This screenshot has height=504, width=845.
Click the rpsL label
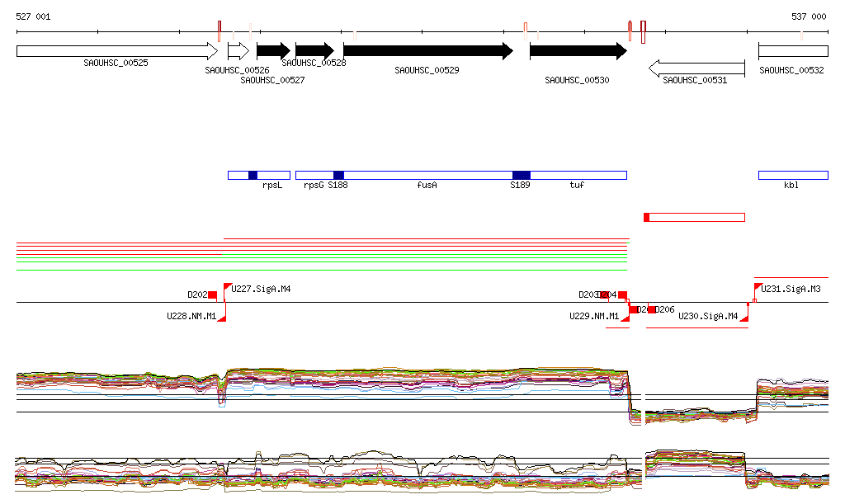[x=272, y=185]
